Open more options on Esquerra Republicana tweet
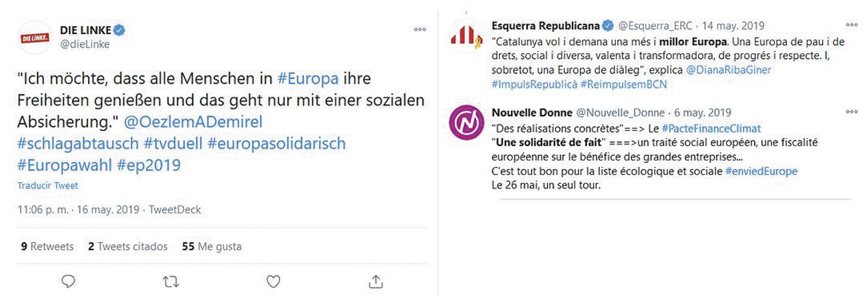This screenshot has width=868, height=297. 852,25
